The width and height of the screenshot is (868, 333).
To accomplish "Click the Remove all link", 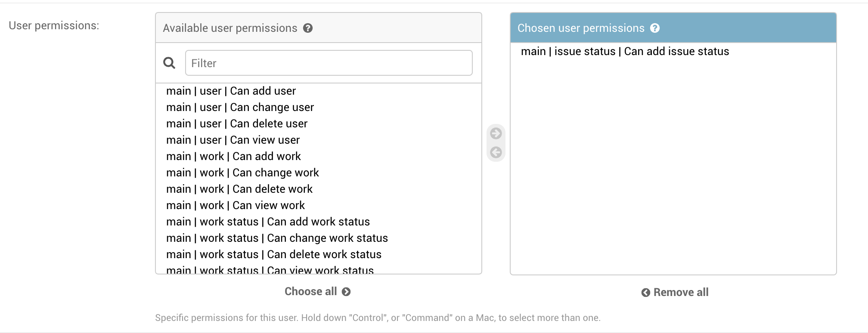I will coord(675,293).
